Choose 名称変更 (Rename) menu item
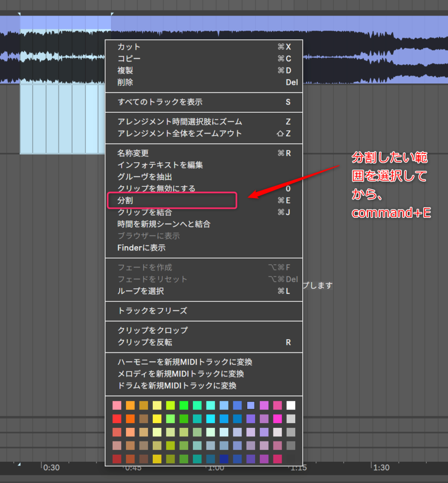 pyautogui.click(x=133, y=153)
